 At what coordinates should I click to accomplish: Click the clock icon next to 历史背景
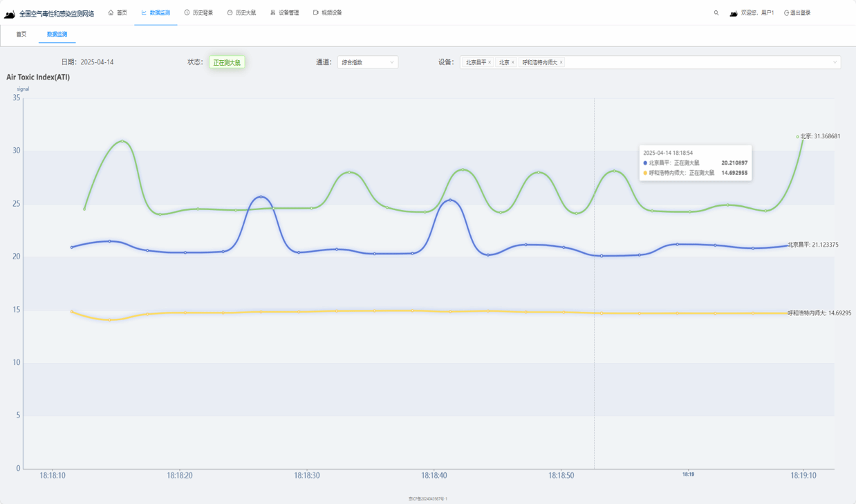(187, 12)
